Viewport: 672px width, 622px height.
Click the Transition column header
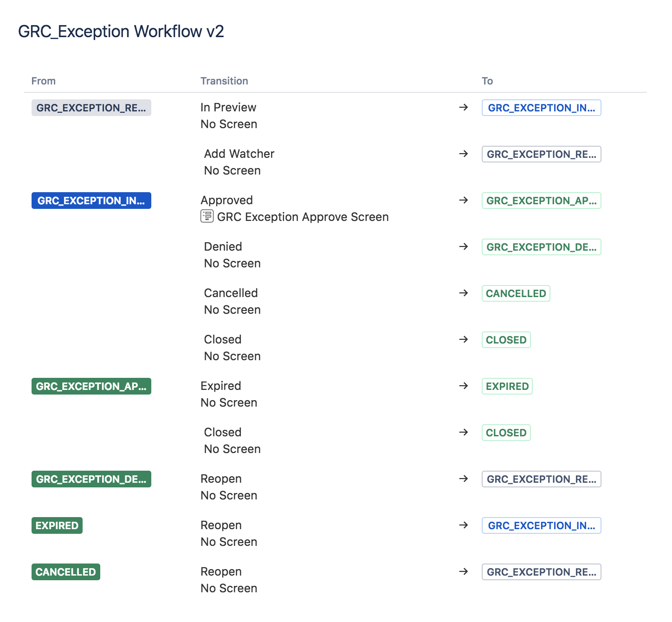tap(224, 81)
